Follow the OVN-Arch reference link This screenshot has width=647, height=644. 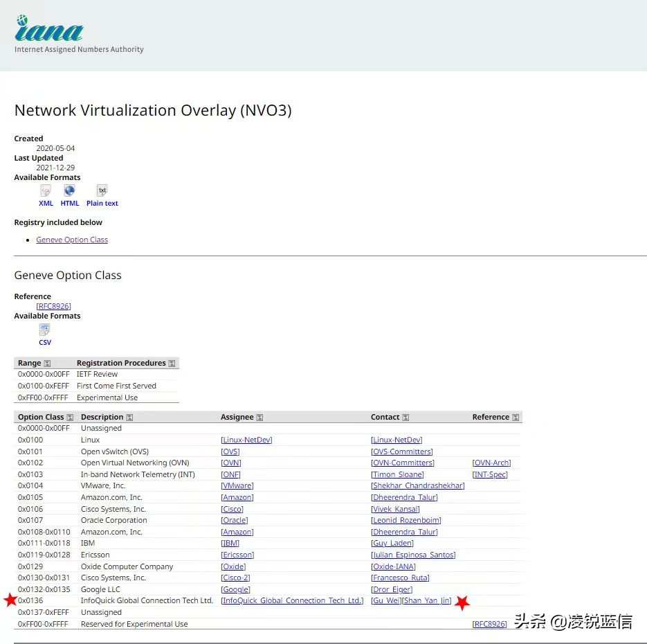491,463
